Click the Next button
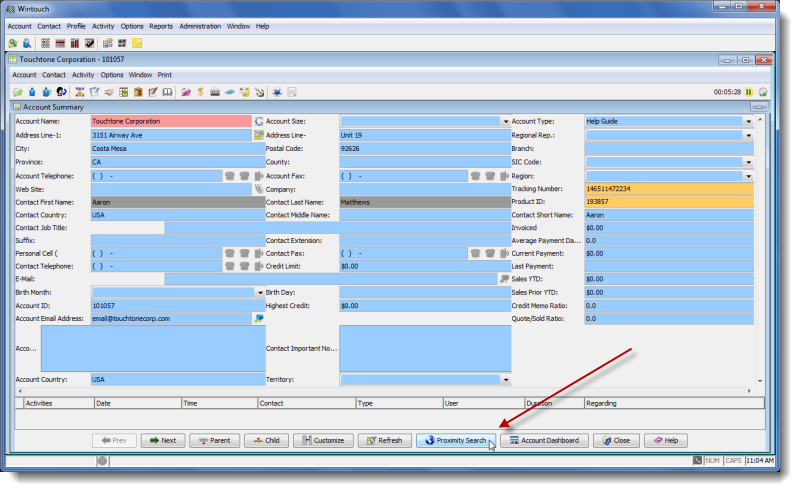800x492 pixels. tap(163, 440)
